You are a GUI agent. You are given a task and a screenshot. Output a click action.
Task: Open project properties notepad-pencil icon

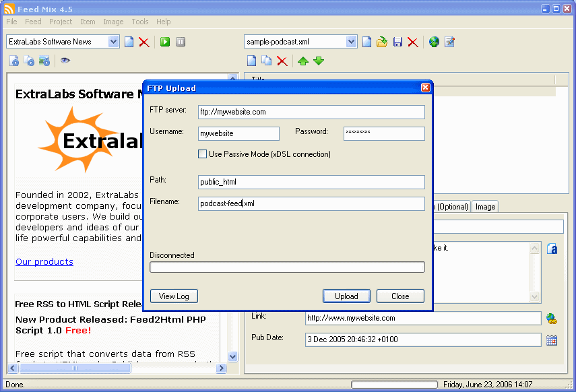tap(449, 42)
